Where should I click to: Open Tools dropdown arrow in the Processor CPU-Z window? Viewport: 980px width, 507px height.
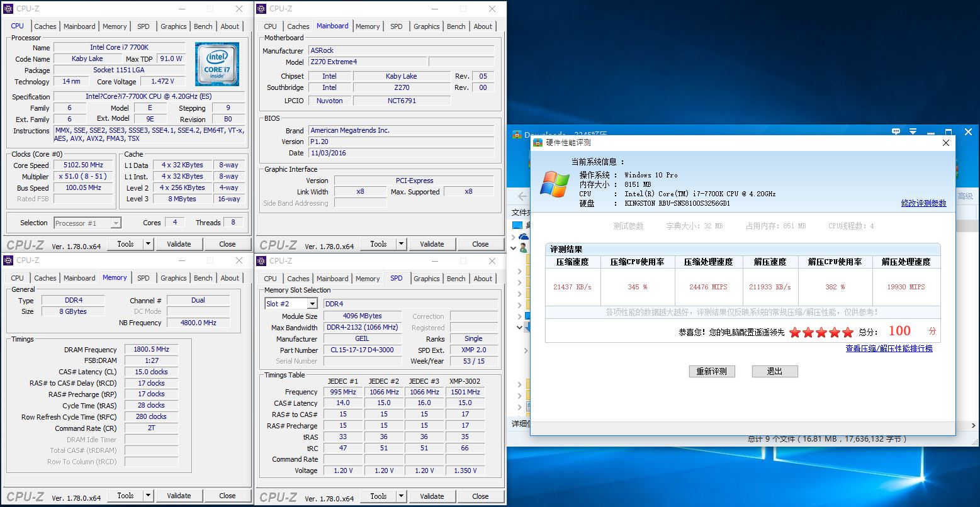click(148, 244)
